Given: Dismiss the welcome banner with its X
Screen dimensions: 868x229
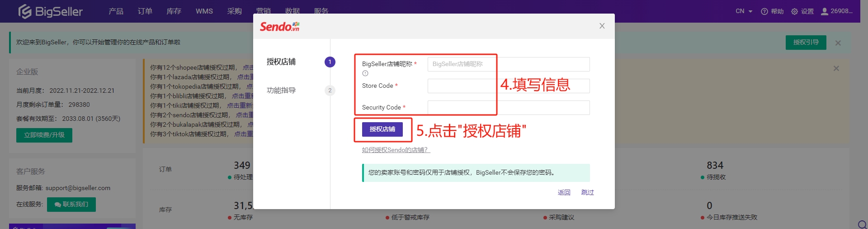Looking at the screenshot, I should (x=838, y=43).
